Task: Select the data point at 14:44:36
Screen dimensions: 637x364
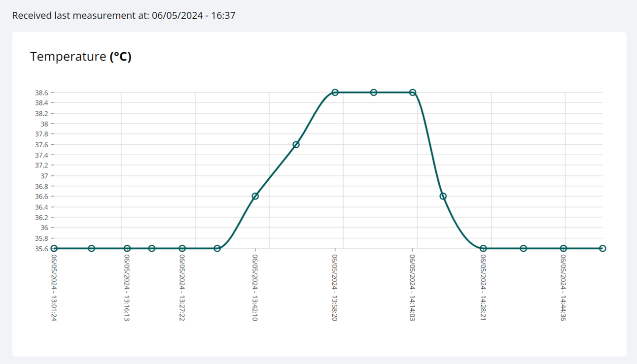Action: tap(564, 249)
